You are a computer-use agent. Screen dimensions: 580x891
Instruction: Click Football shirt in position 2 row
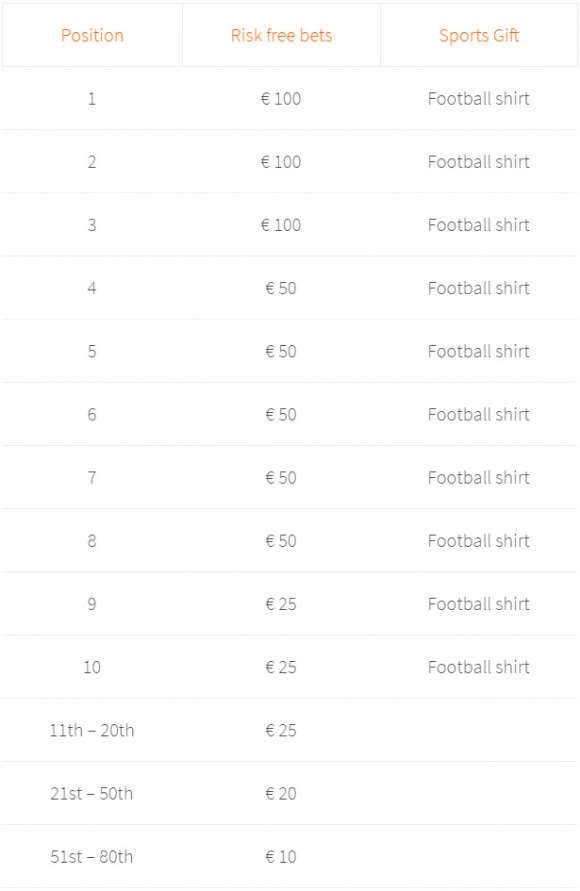[x=479, y=162]
